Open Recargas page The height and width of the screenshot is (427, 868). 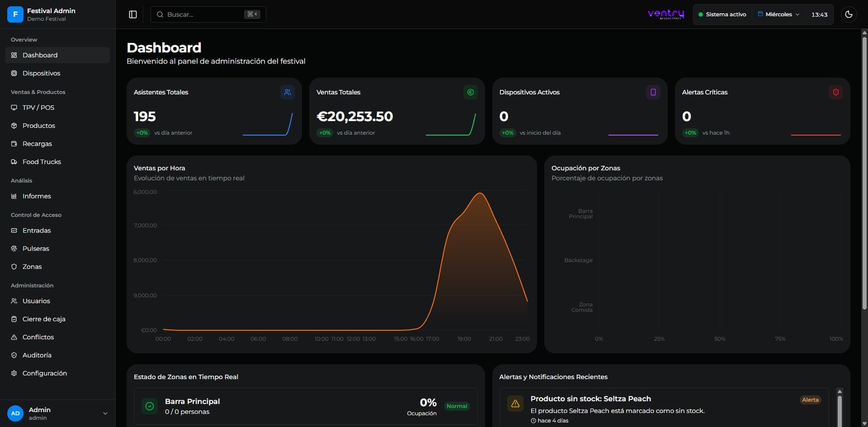[x=57, y=144]
